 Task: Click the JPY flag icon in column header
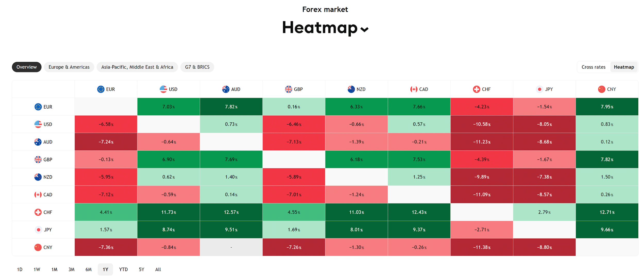pos(539,89)
